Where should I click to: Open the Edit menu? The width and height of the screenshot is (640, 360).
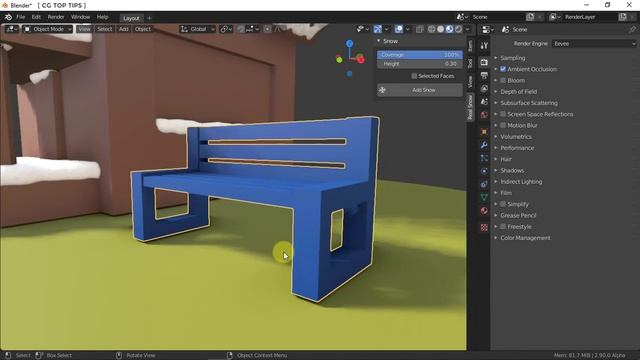(36, 17)
